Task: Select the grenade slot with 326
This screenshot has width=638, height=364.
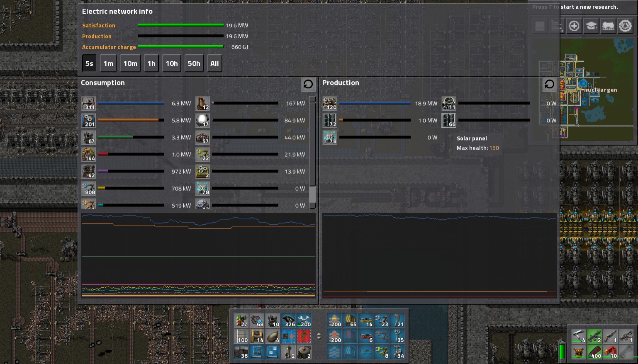Action: tap(288, 320)
